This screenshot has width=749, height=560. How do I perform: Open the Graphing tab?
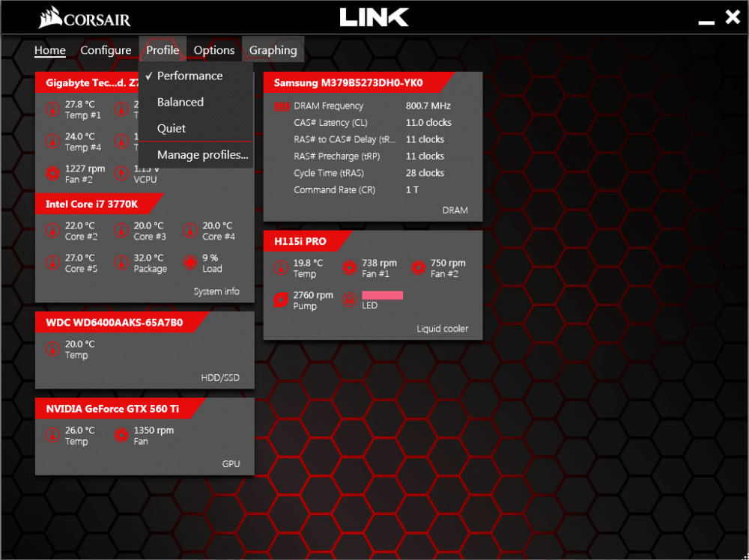click(273, 50)
